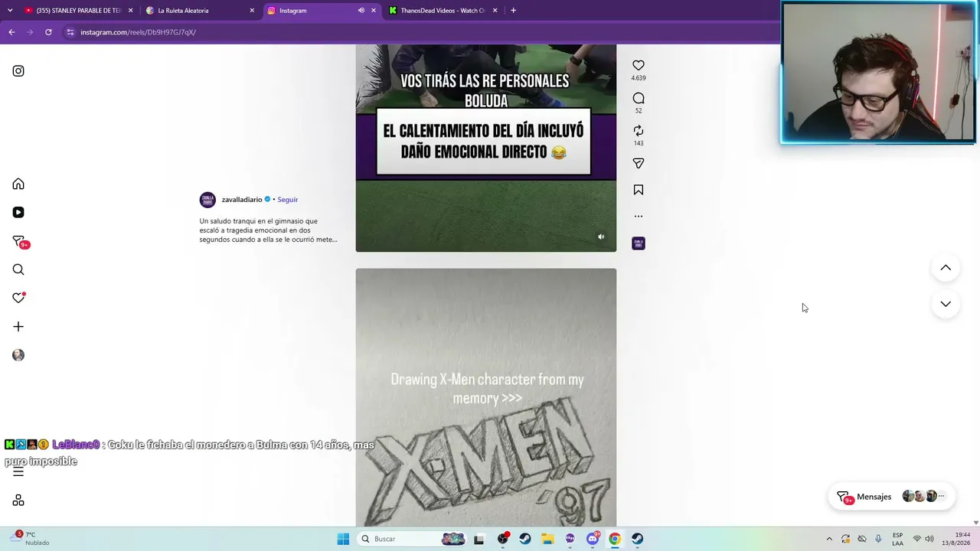Follow zavalladiario via Seguir

pos(288,200)
